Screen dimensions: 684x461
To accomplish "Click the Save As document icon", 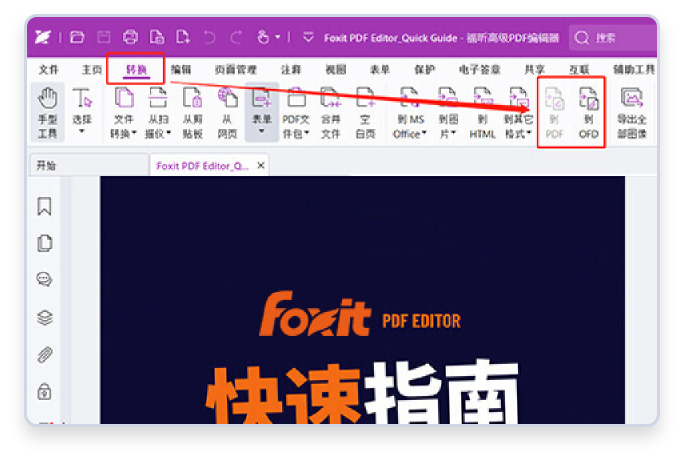I will coord(157,37).
